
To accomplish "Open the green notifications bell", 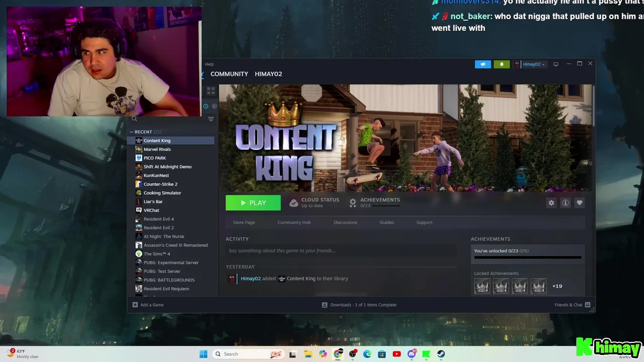I will click(502, 64).
